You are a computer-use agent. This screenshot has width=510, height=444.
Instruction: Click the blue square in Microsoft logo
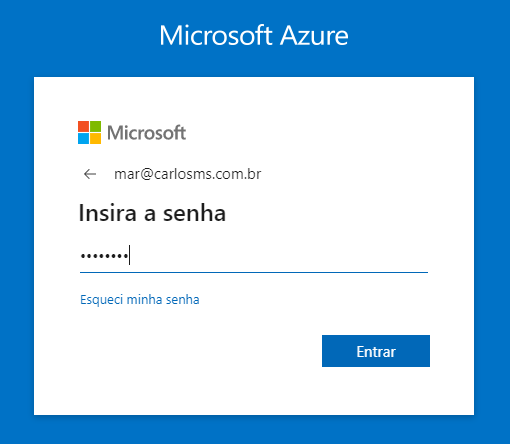[x=83, y=138]
